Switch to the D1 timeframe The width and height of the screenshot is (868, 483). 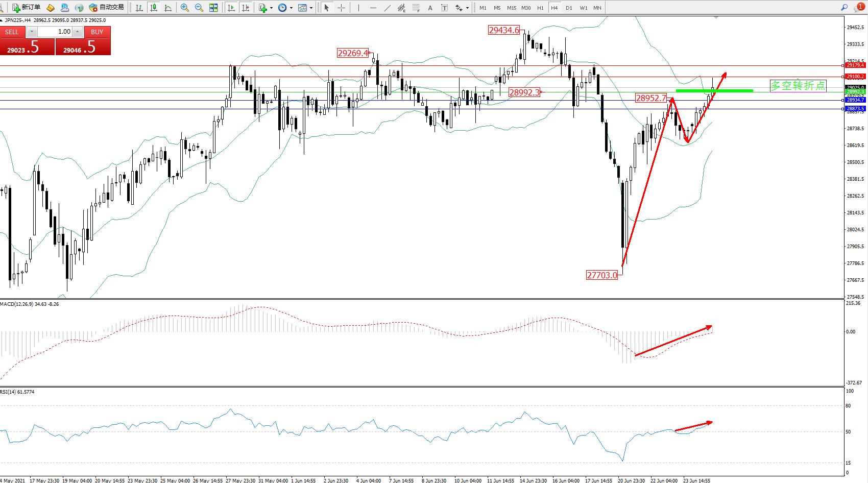569,8
